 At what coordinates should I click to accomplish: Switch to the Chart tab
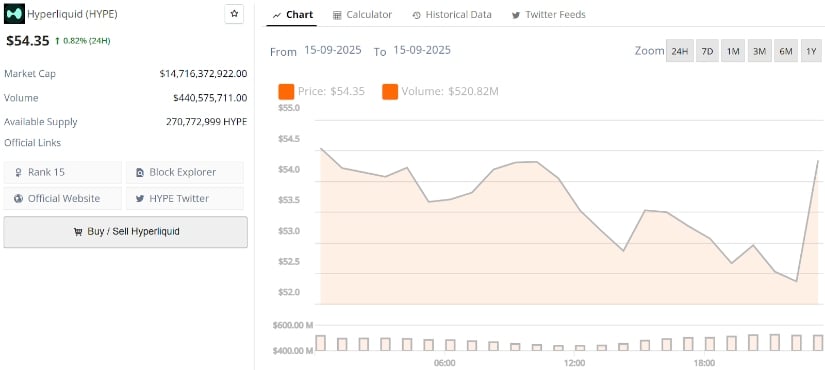[293, 15]
